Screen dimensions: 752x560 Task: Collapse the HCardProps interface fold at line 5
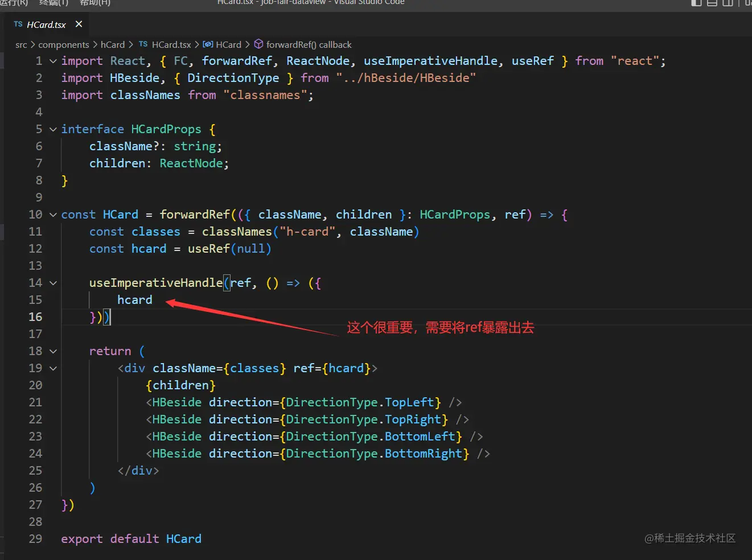point(53,129)
